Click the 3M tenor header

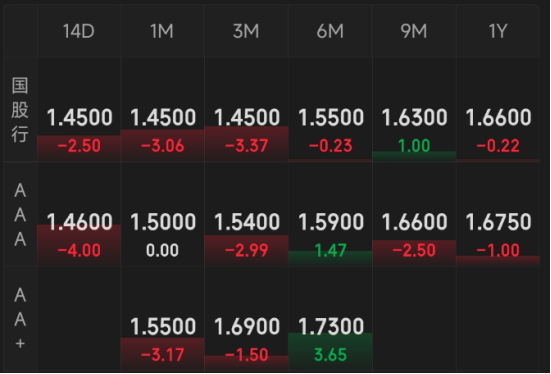pyautogui.click(x=246, y=31)
